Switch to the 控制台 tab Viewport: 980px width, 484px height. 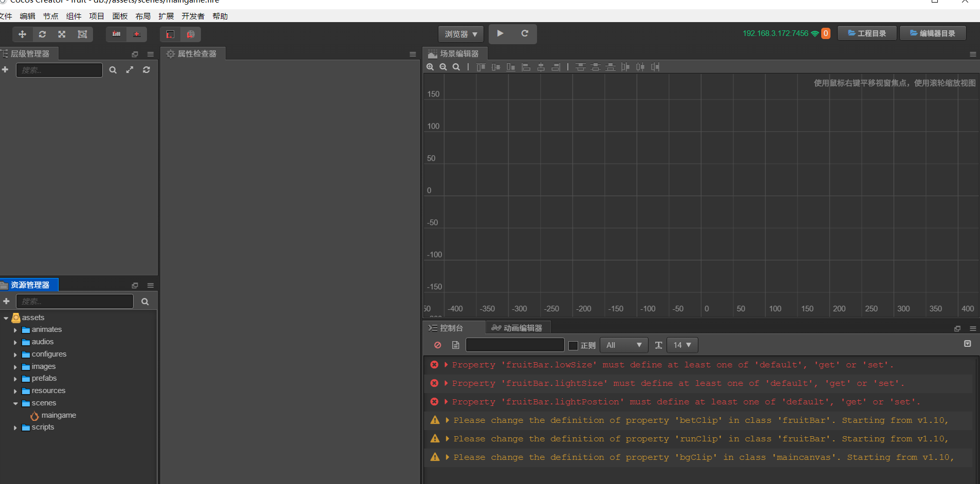[454, 328]
